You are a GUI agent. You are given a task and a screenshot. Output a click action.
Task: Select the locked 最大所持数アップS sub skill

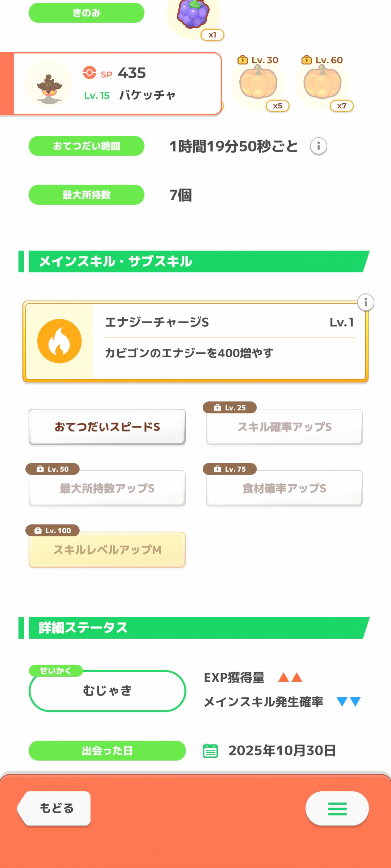click(x=107, y=488)
